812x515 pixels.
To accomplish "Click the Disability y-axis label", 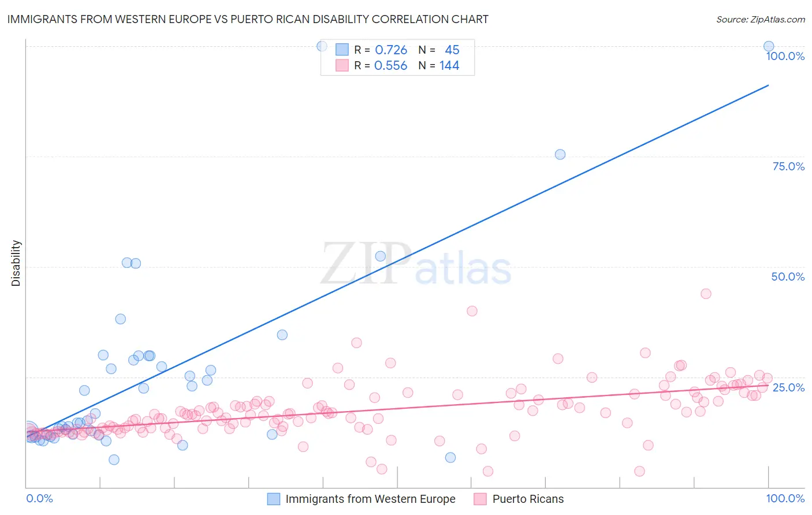I will pyautogui.click(x=16, y=263).
